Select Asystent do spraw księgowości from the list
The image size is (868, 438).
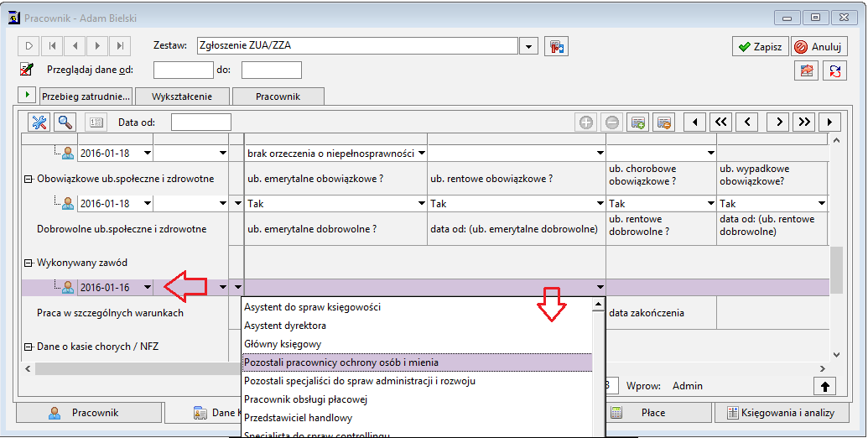[x=418, y=307]
